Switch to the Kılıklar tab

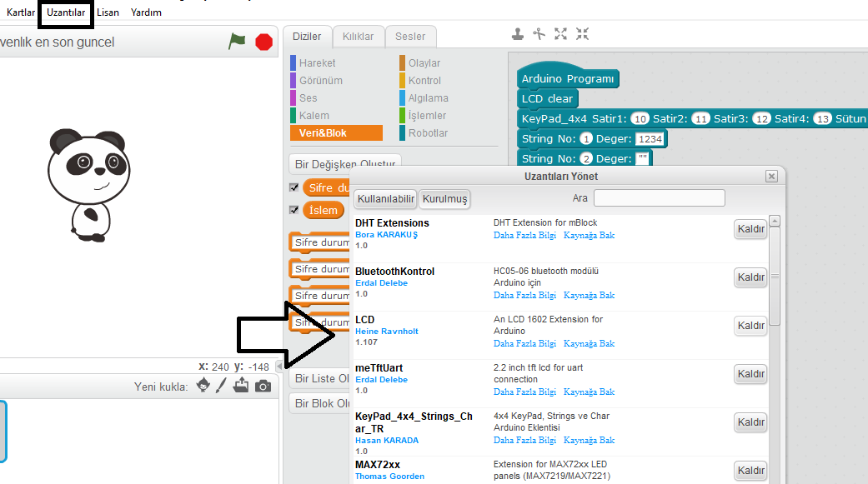[359, 37]
